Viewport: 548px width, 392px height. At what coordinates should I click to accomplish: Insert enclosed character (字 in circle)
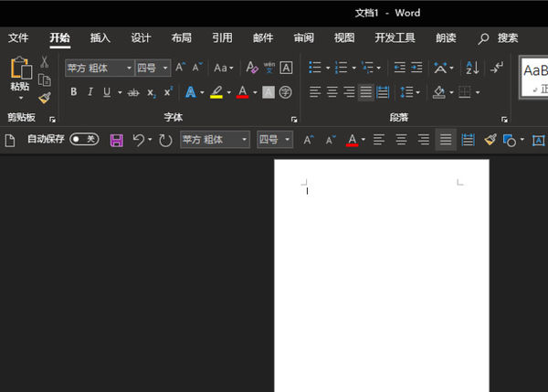[285, 92]
